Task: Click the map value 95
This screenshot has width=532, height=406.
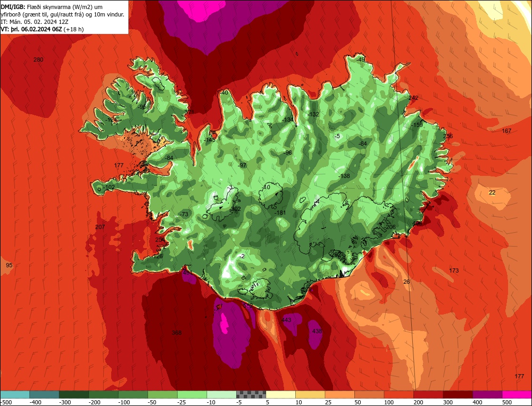Action: (x=9, y=265)
